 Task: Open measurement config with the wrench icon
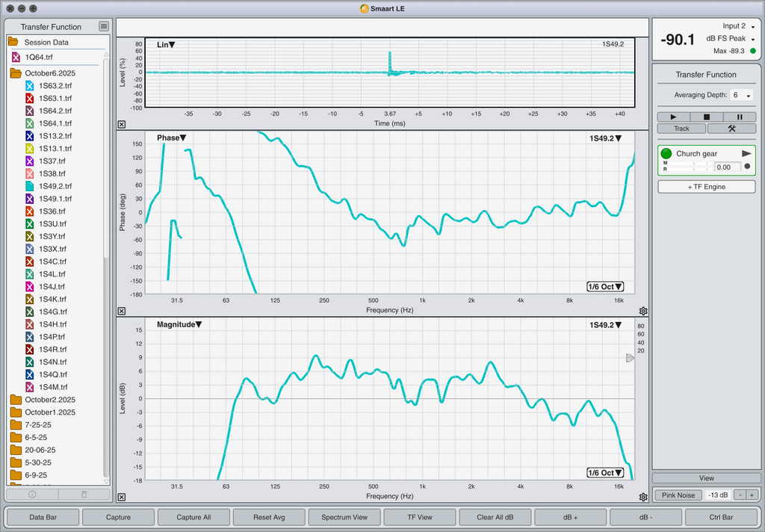(731, 129)
